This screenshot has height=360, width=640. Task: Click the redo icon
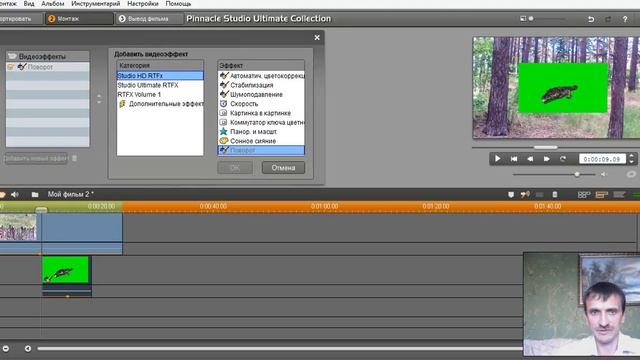tap(608, 19)
